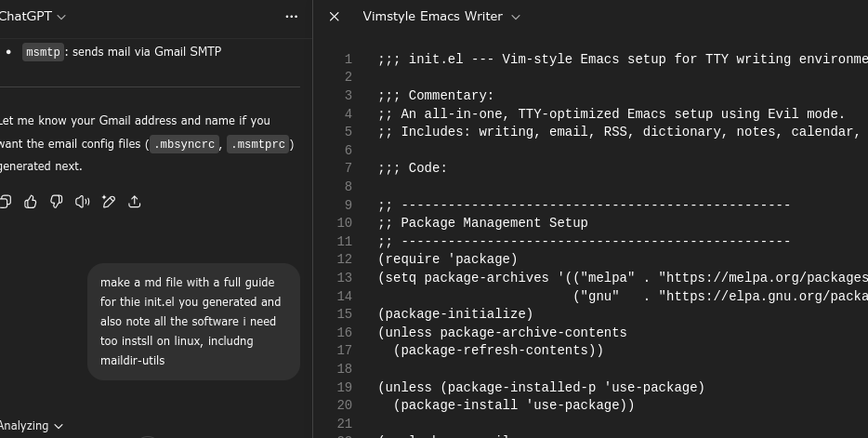
Task: Copy the assistant response
Action: [x=5, y=202]
